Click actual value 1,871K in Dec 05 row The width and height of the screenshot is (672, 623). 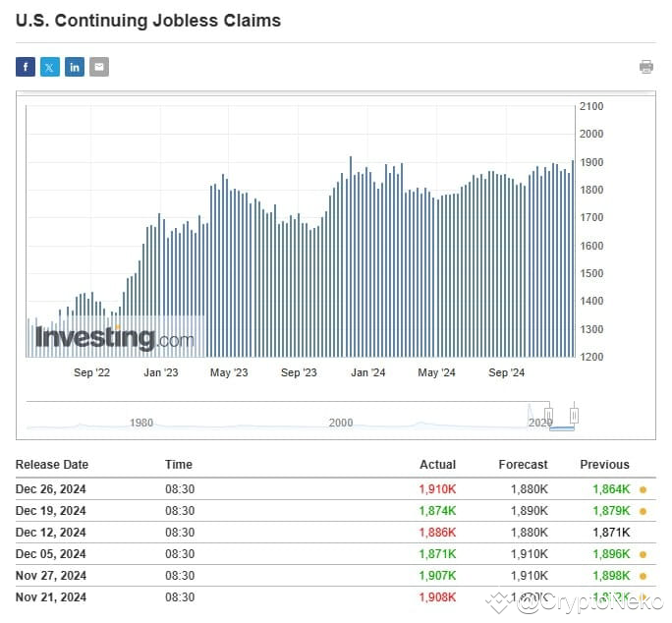click(x=437, y=554)
